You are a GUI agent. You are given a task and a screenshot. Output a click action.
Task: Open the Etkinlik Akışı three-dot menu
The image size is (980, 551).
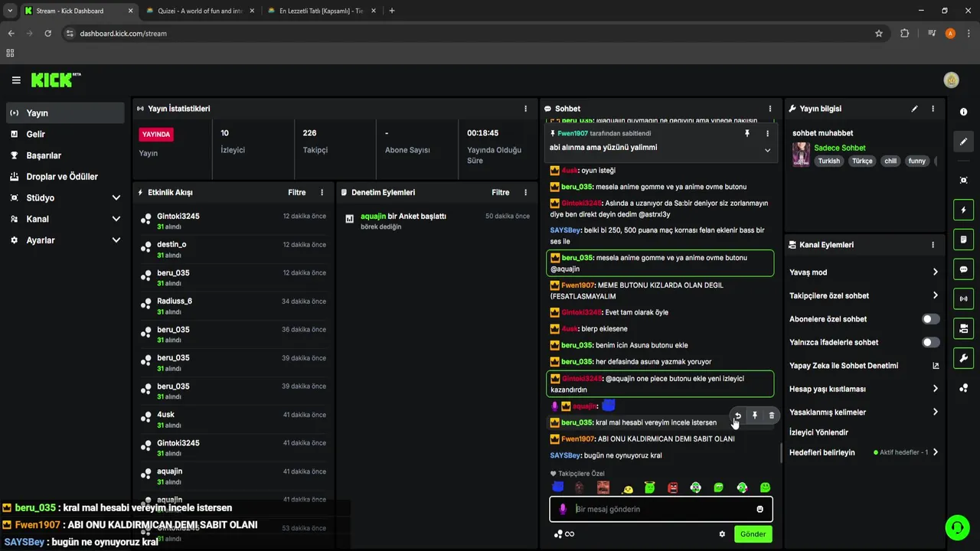[322, 193]
